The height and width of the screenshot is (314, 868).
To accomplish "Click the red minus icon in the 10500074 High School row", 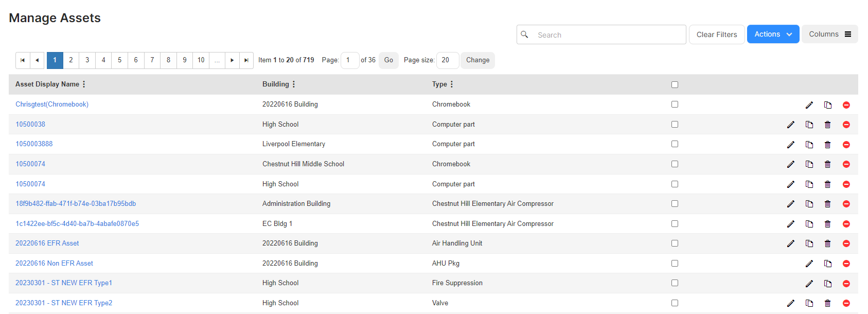I will pyautogui.click(x=846, y=184).
